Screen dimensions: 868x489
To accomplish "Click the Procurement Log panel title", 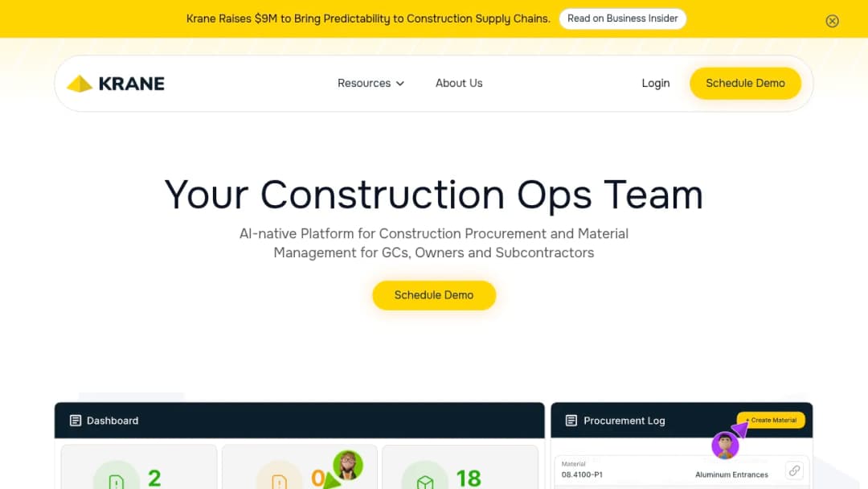I will (x=624, y=421).
